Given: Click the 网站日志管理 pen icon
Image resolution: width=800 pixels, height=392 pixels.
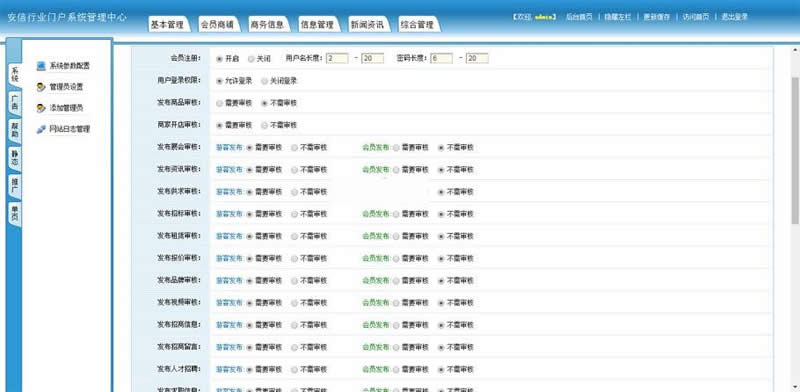Looking at the screenshot, I should click(41, 130).
